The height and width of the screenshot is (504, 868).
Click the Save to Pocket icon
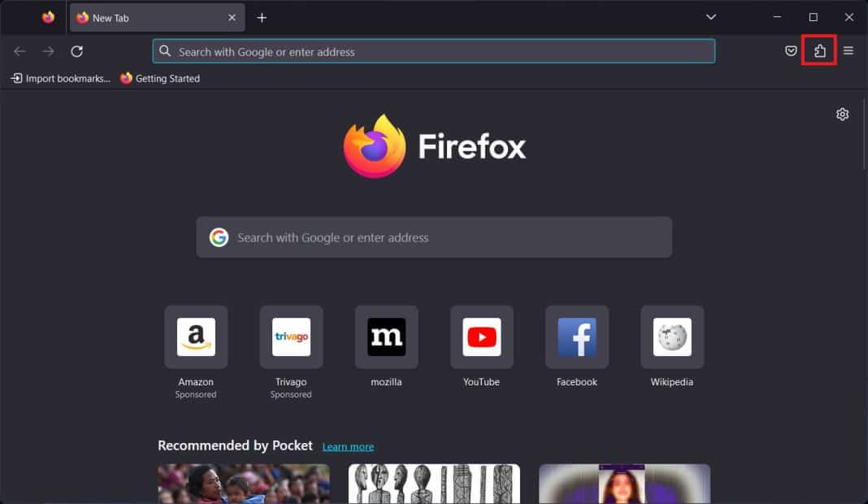tap(791, 51)
